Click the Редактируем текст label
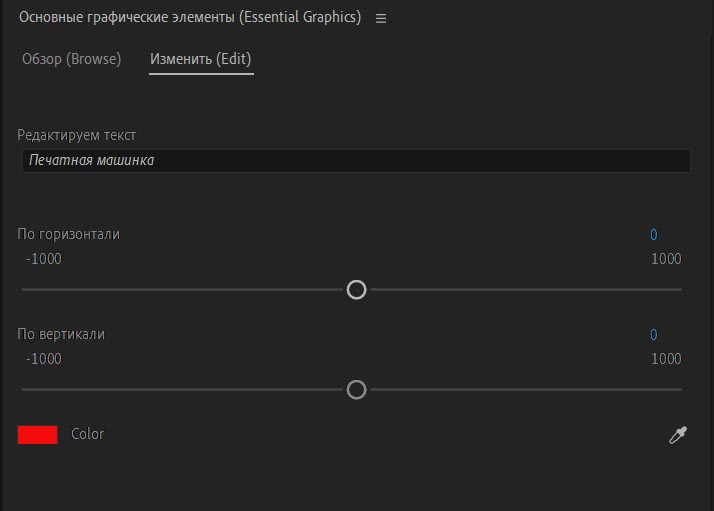Image resolution: width=714 pixels, height=511 pixels. coord(76,135)
